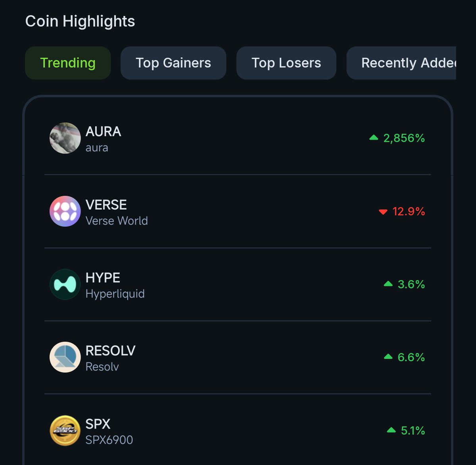Click the SPX6900 subtitle label

point(109,440)
